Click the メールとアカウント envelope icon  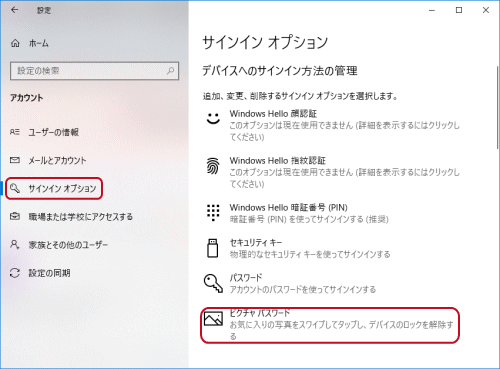pyautogui.click(x=15, y=160)
